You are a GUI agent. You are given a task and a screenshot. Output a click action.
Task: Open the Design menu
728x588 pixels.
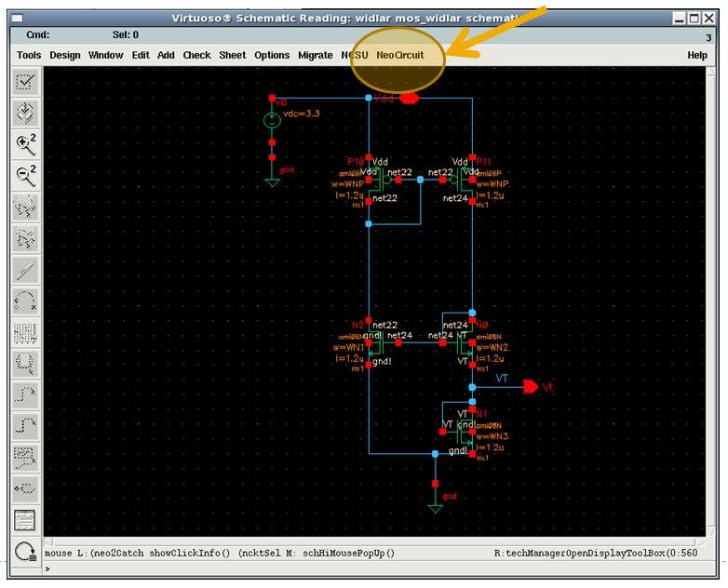(x=65, y=55)
